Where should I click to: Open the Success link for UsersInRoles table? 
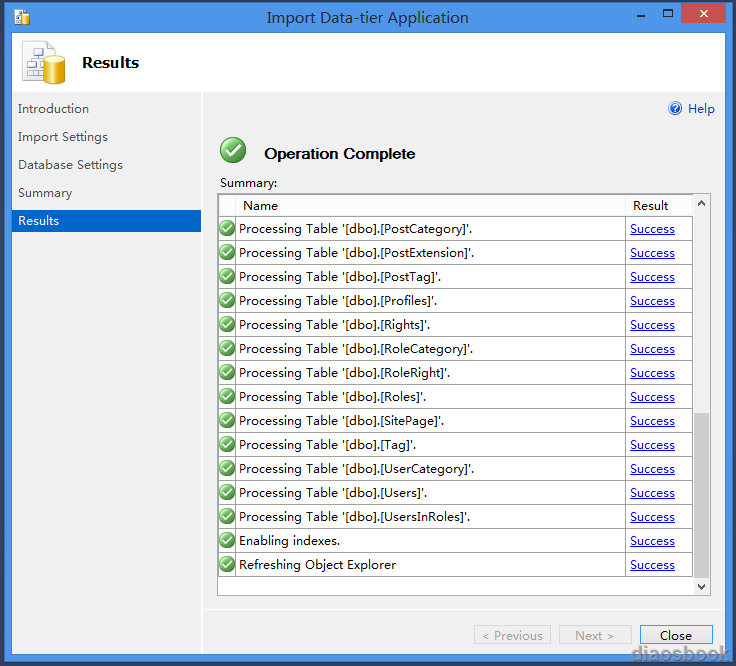point(652,517)
